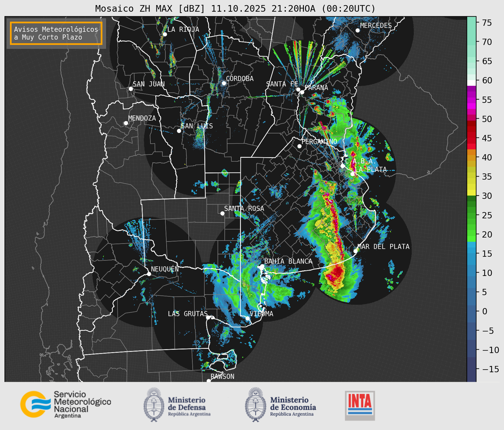Select the PERGAMINO city marker dot
The width and height of the screenshot is (504, 430).
[x=299, y=146]
